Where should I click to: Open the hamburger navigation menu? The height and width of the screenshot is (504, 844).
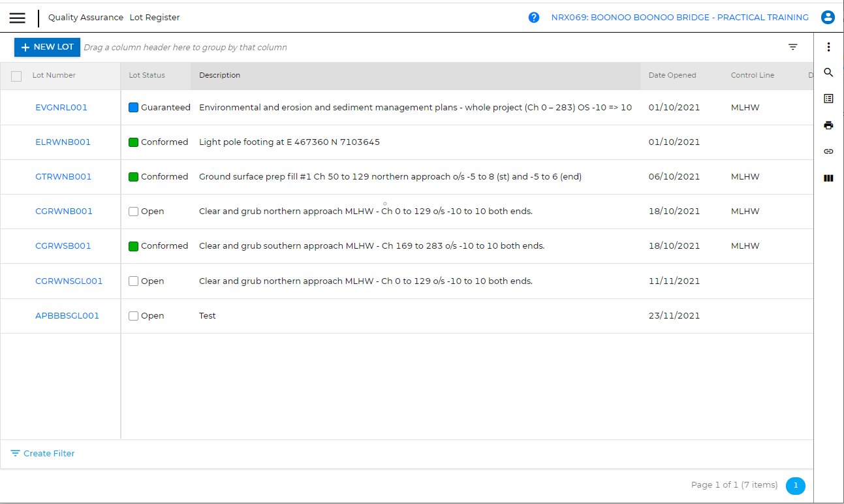tap(18, 18)
